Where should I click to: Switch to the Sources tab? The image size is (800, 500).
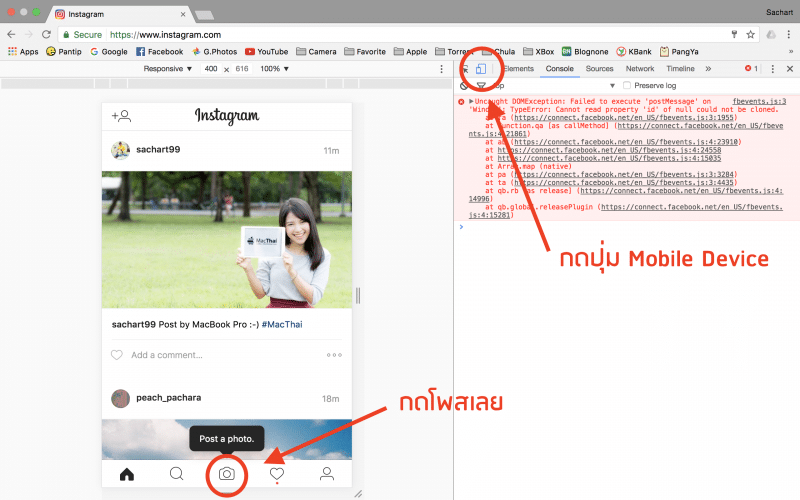pos(599,69)
